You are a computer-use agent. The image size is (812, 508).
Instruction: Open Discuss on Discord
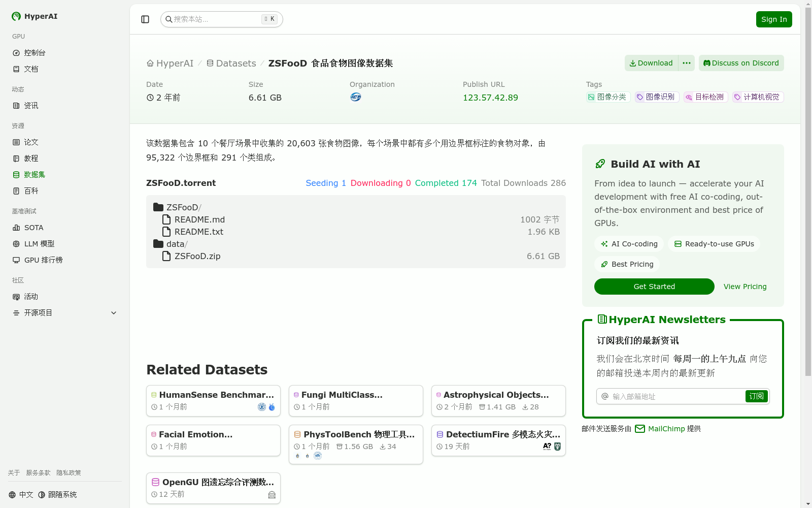741,63
